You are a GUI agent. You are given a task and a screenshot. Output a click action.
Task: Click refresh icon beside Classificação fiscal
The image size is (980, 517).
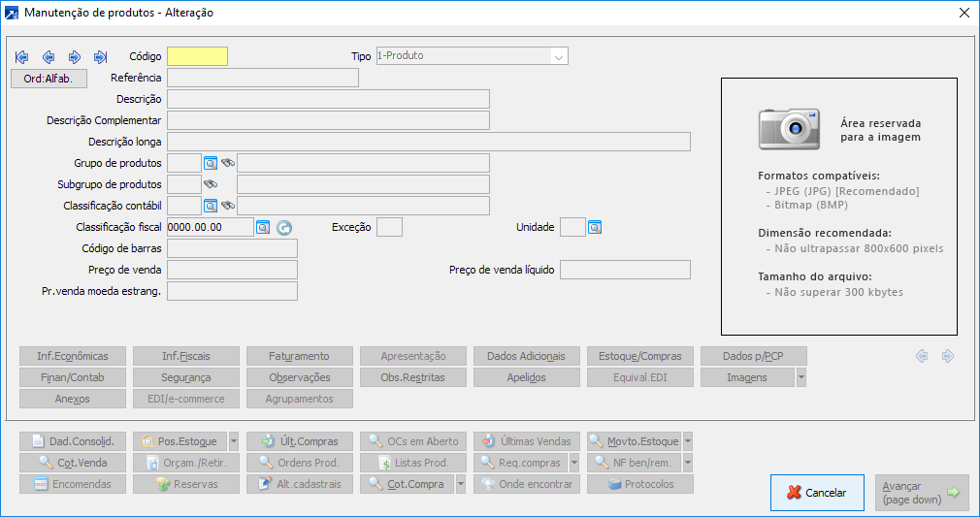click(x=284, y=228)
